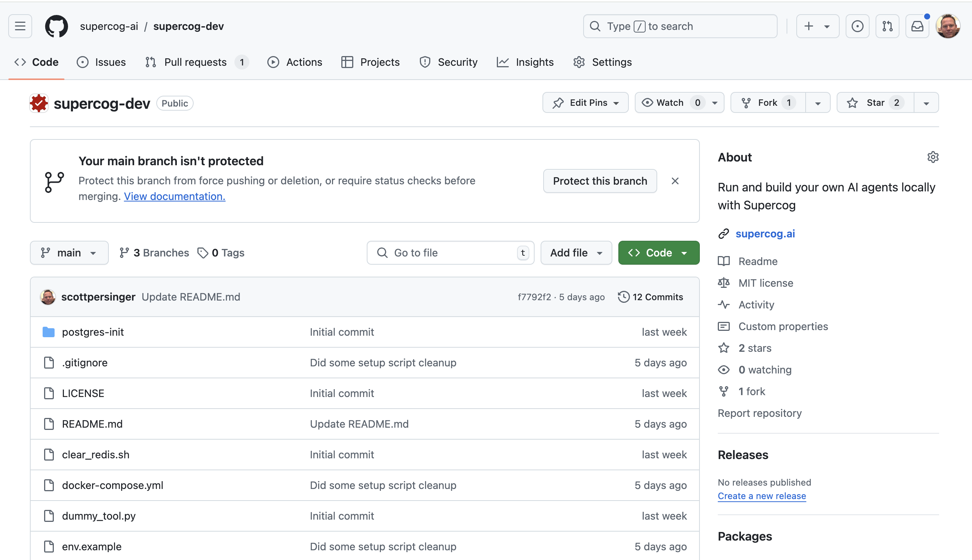Open the issues shortcut icon in header
This screenshot has width=972, height=560.
(x=857, y=26)
